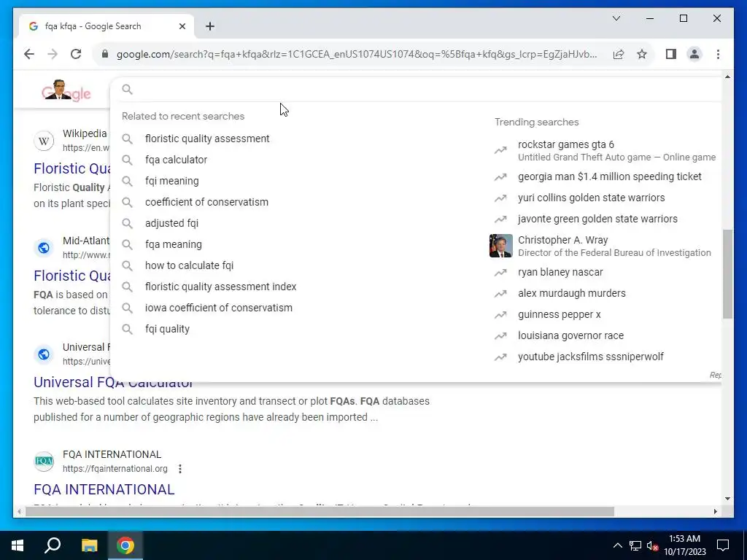The image size is (747, 560).
Task: Bookmark this tab with the star icon
Action: 642,54
